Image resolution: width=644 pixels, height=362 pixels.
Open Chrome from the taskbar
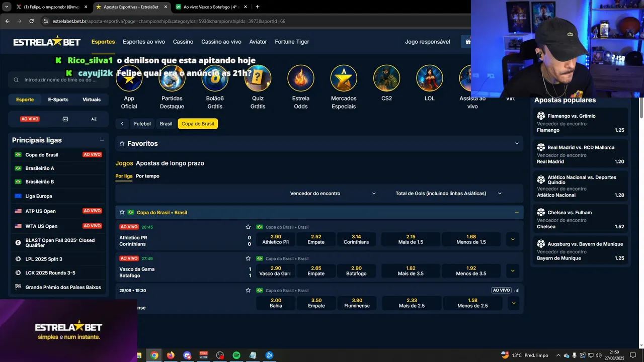pos(154,355)
